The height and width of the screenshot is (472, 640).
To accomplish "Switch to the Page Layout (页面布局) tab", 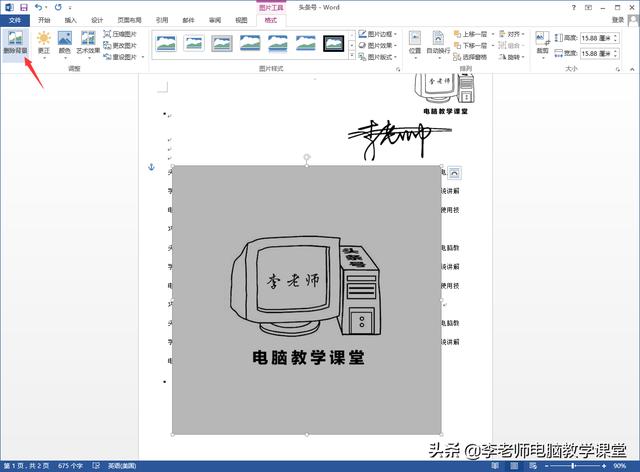I will 129,20.
